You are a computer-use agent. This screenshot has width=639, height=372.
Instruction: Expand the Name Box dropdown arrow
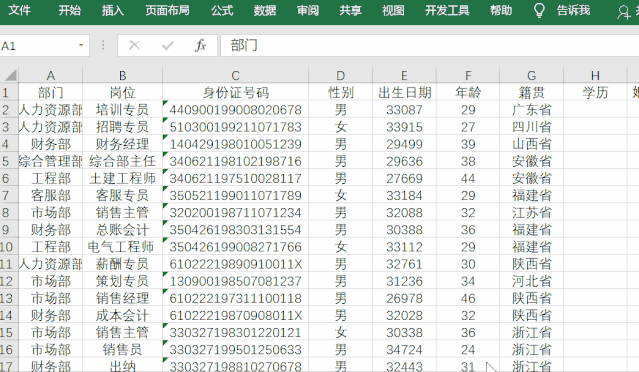[x=81, y=45]
